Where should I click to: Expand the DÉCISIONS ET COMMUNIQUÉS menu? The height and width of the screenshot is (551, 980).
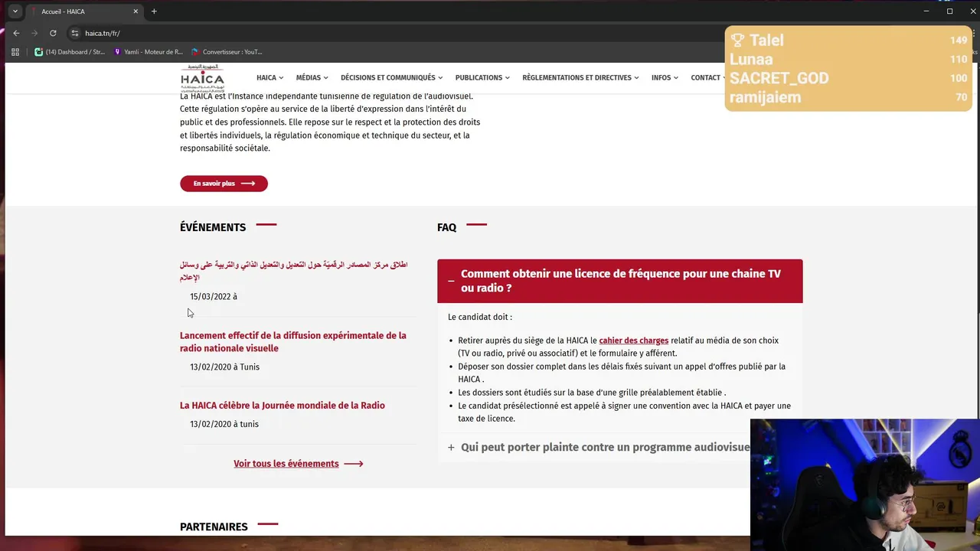click(x=392, y=77)
